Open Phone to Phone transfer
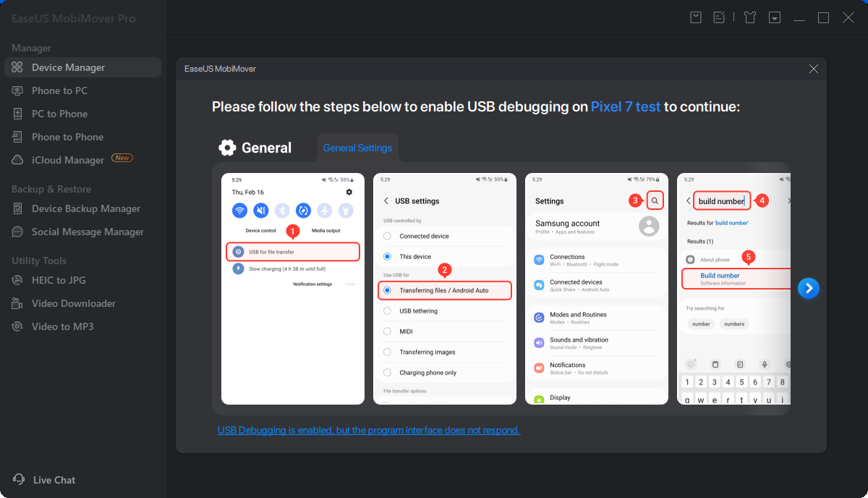The image size is (868, 498). tap(67, 137)
